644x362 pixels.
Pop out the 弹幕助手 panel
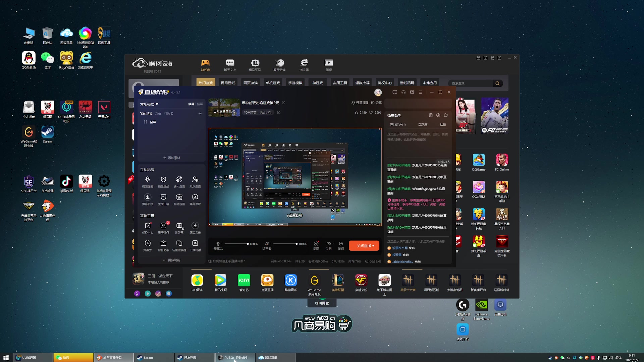(x=446, y=115)
